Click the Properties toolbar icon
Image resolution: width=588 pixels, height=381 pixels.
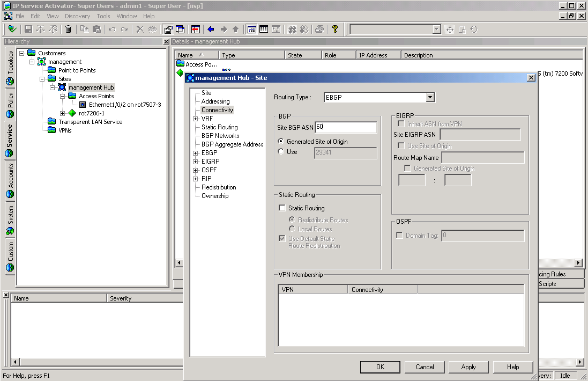pos(168,30)
